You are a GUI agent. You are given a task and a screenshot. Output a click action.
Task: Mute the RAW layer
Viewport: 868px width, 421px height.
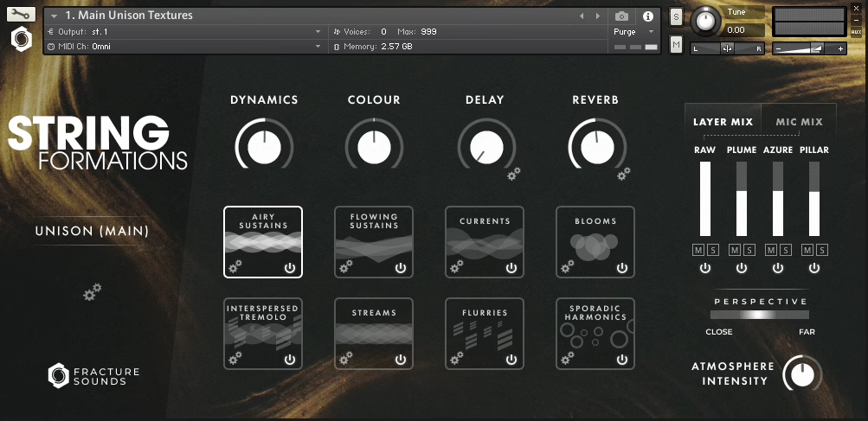tap(698, 250)
